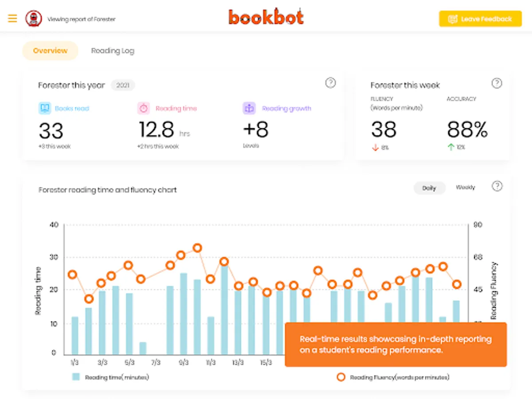Click the Leave Feedback button
The width and height of the screenshot is (532, 399).
pyautogui.click(x=480, y=19)
